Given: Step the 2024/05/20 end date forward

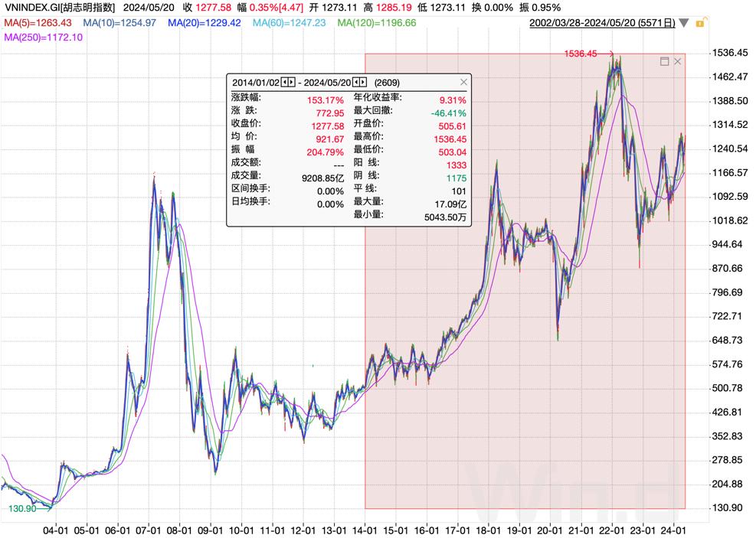Looking at the screenshot, I should tap(362, 83).
